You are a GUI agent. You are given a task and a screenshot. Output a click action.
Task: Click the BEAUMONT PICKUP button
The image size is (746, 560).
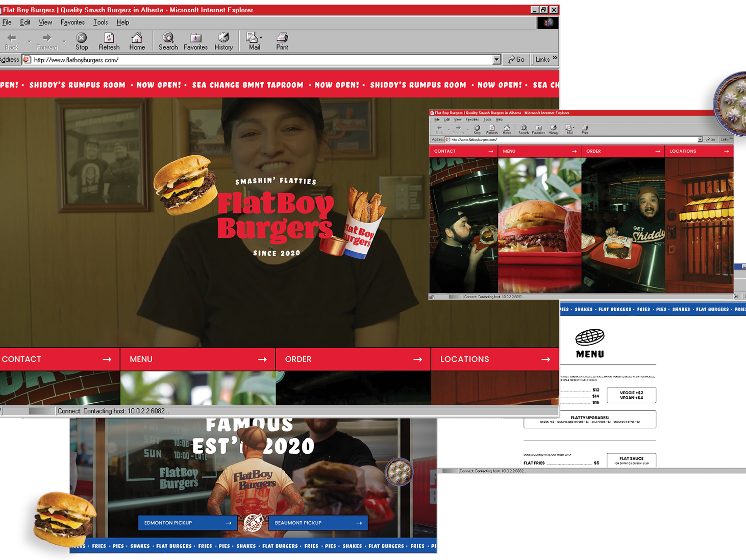pos(318,523)
